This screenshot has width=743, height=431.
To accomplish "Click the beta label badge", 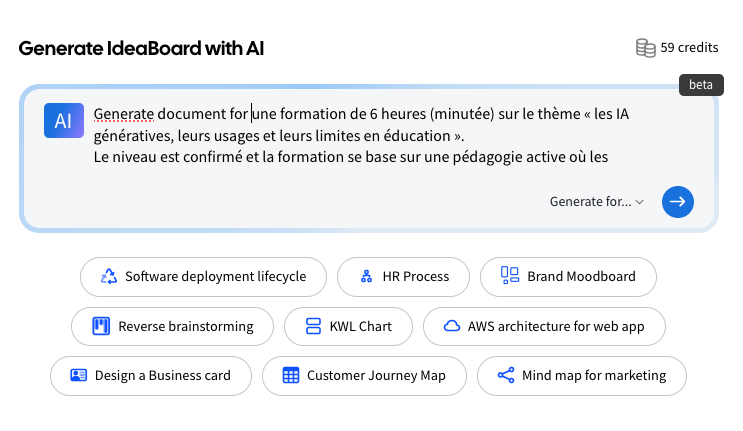I will 701,85.
